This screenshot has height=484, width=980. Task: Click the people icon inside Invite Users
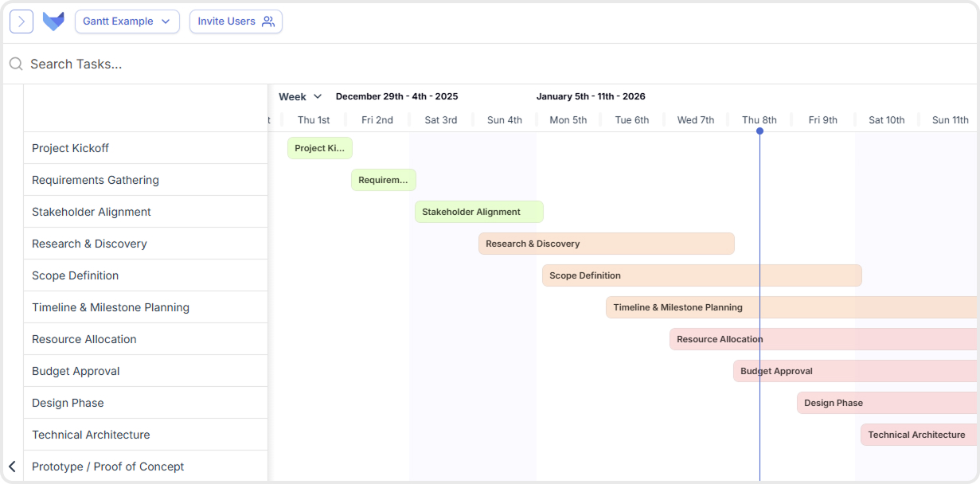click(x=268, y=21)
